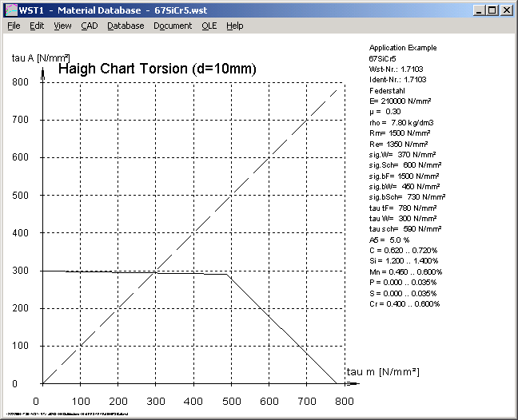The height and width of the screenshot is (420, 518).
Task: Select the Federstahl text in material info
Action: 386,90
